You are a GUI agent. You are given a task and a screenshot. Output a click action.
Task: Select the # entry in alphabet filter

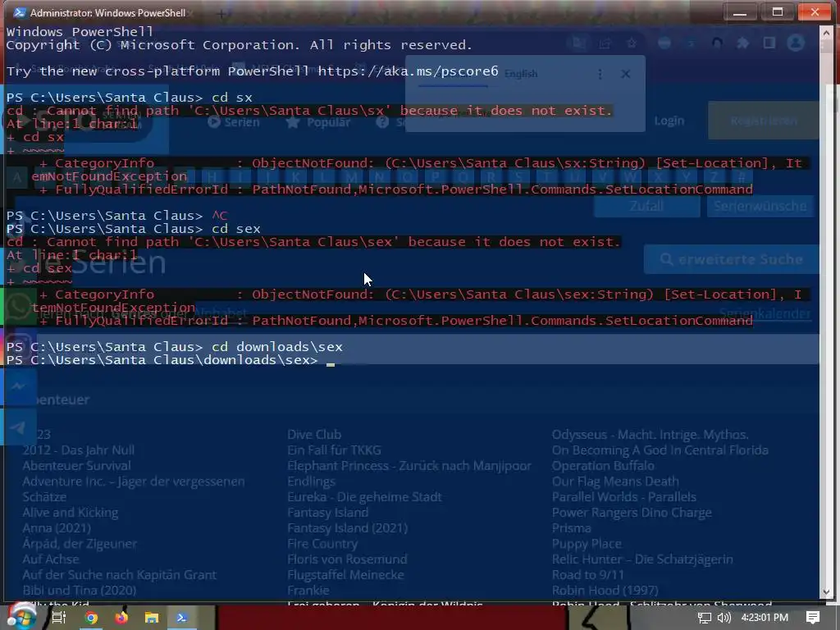pos(741,177)
